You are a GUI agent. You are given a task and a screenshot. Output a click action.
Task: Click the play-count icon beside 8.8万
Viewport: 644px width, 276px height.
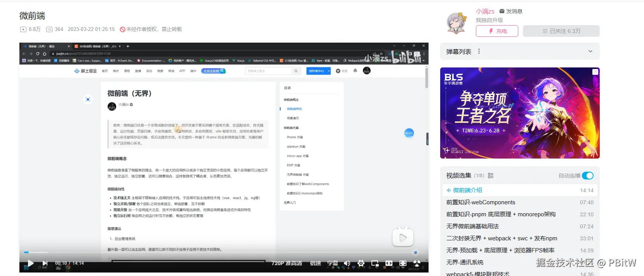pyautogui.click(x=23, y=29)
